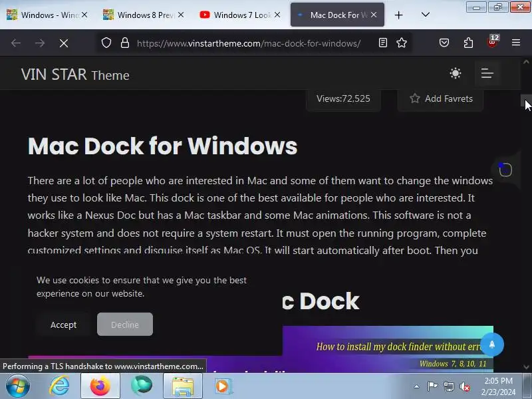Click the URL address field
Screen dimensions: 532x399
tap(249, 43)
